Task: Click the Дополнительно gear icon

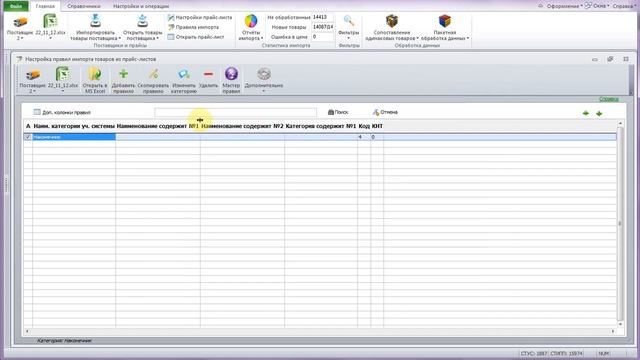Action: 264,74
